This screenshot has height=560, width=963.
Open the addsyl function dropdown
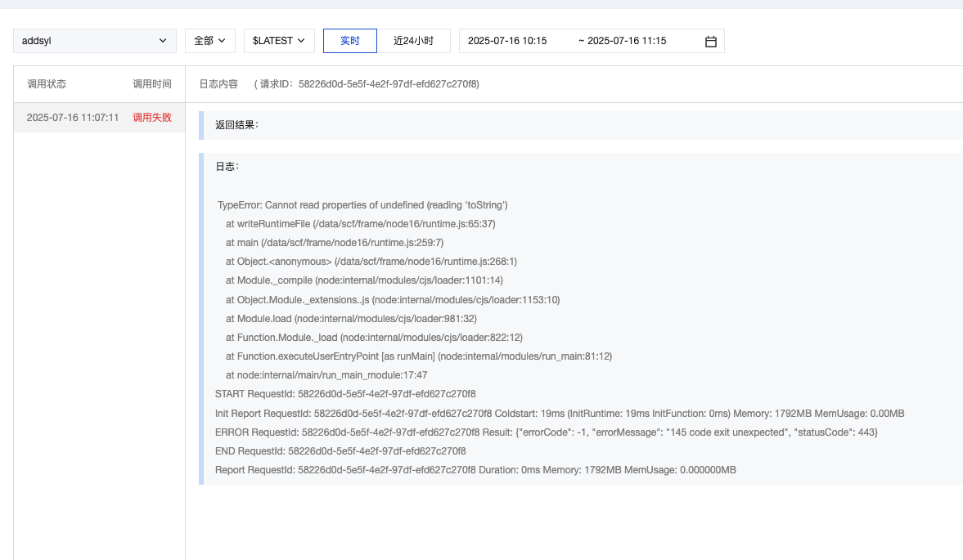coord(95,41)
